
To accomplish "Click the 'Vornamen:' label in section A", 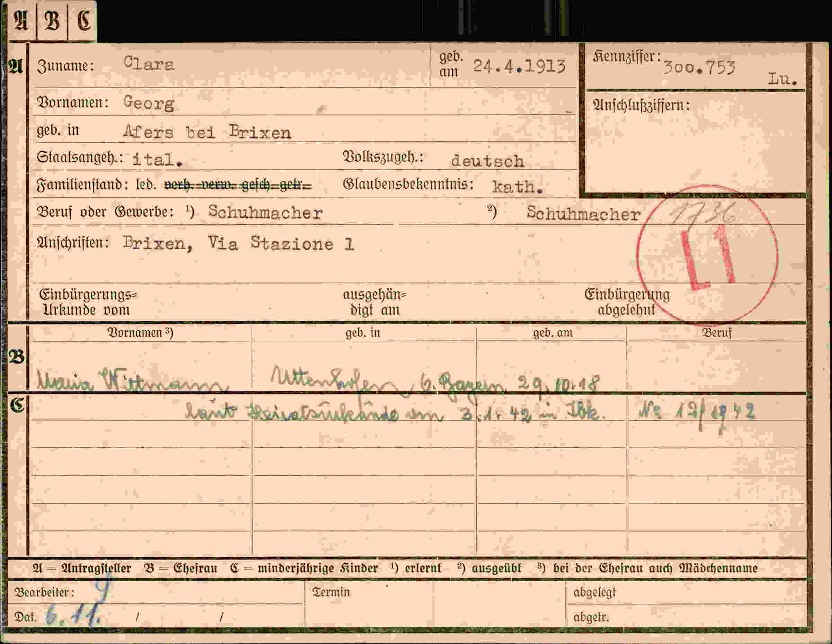I will point(73,102).
